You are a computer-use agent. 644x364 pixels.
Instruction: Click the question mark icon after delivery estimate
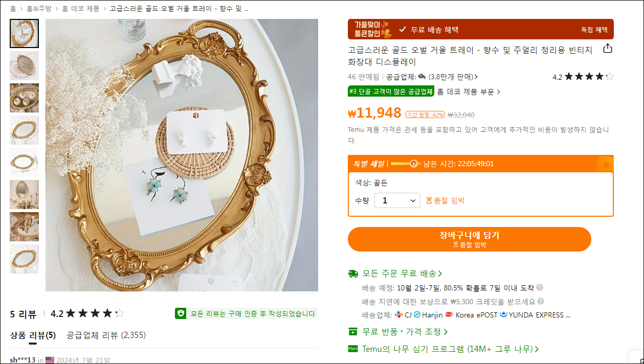(x=540, y=287)
